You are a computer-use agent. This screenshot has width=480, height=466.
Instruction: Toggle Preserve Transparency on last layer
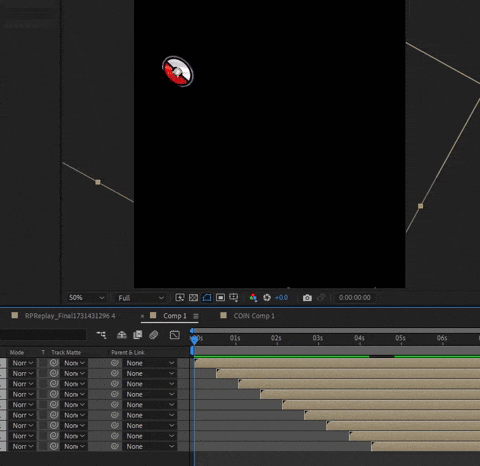[x=43, y=446]
